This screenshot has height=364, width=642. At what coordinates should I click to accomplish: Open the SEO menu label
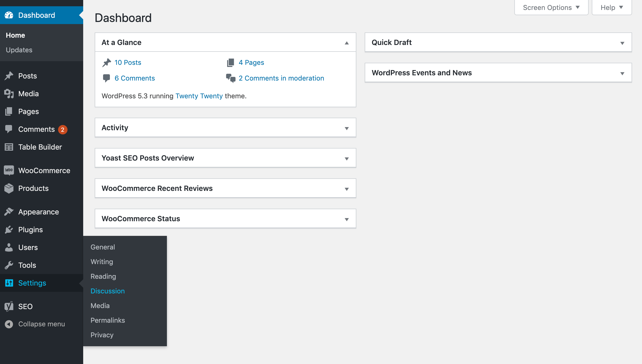point(25,306)
